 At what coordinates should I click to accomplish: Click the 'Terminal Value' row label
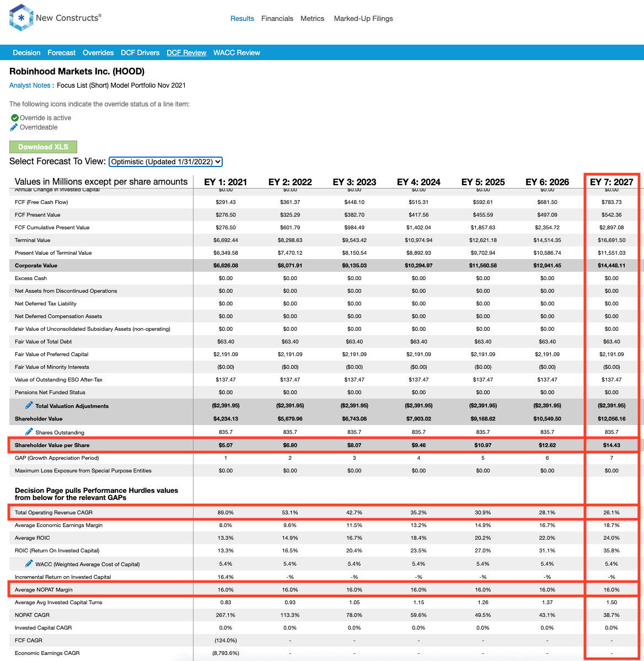click(x=33, y=240)
